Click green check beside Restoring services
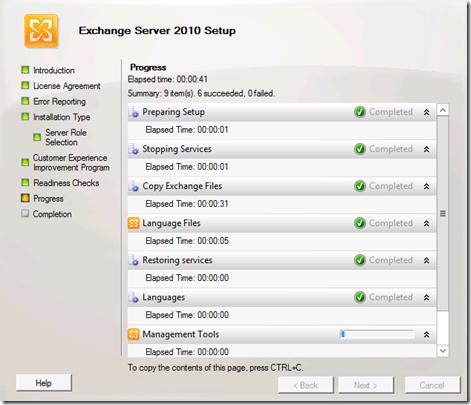Image resolution: width=471 pixels, height=405 pixels. [360, 260]
